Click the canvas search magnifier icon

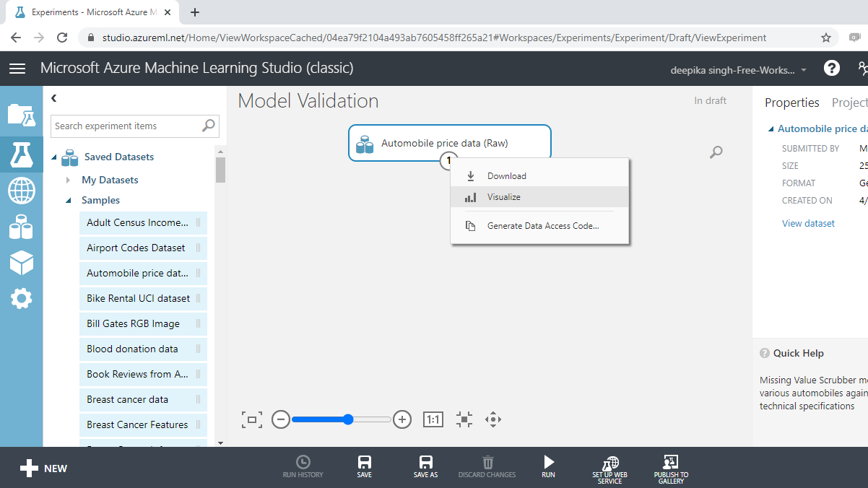tap(716, 152)
